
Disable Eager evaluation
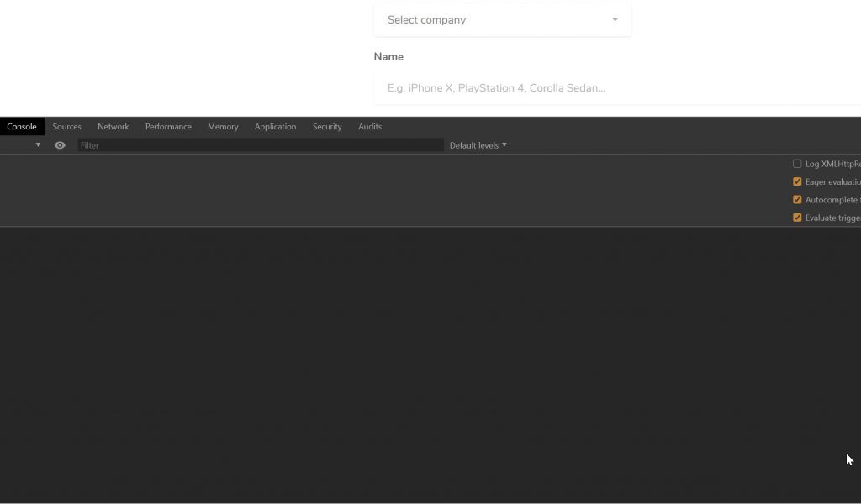coord(797,181)
